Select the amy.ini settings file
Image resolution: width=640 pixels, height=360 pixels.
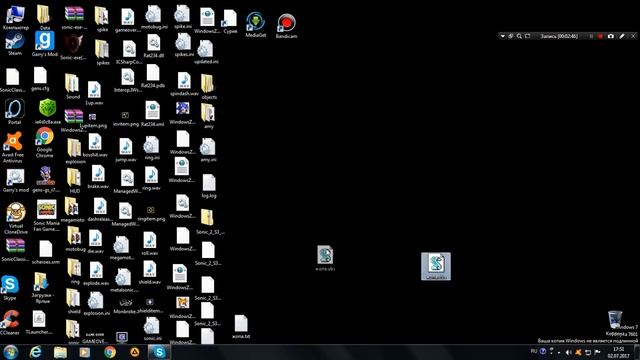(208, 149)
